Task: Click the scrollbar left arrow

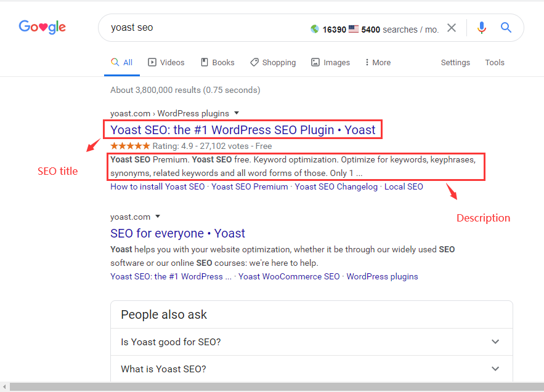Action: 4,387
